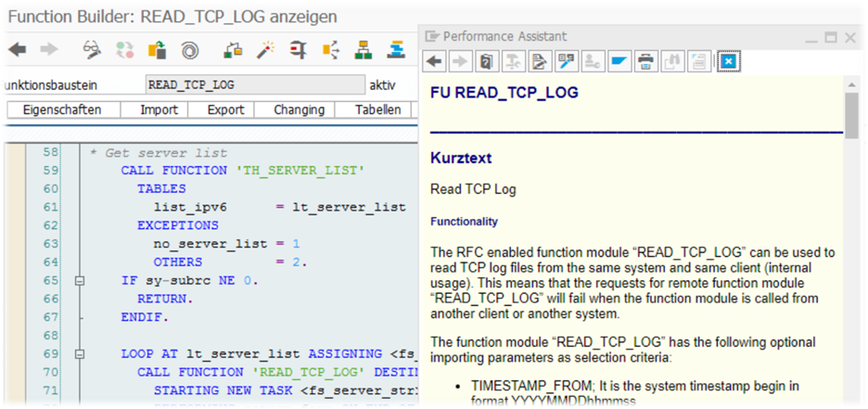Click 'no_server_list' on line 63
The height and width of the screenshot is (409, 868).
coord(211,244)
